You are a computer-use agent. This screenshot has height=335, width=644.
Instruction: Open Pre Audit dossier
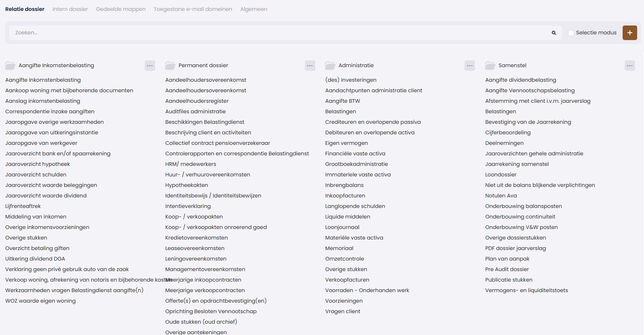(x=507, y=269)
